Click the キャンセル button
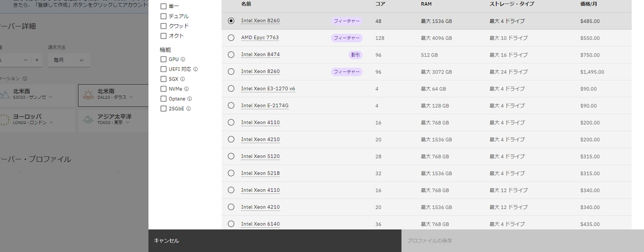 tap(275, 241)
